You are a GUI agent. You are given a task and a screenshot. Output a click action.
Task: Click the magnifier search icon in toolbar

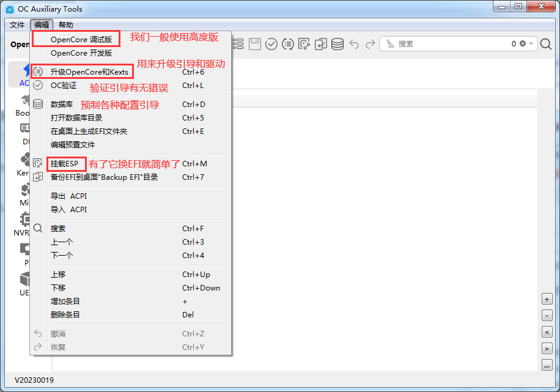tap(546, 44)
